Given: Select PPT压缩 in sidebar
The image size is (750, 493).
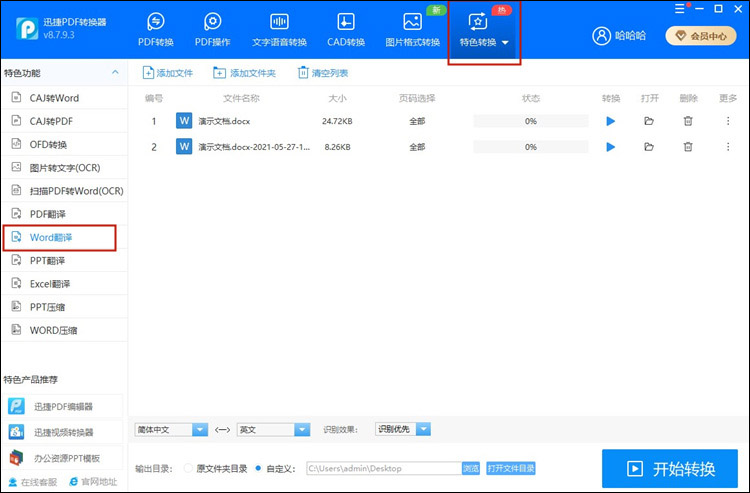Looking at the screenshot, I should 64,307.
